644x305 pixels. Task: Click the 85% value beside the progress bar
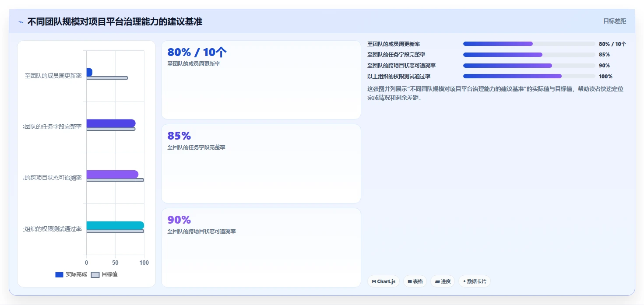tap(604, 55)
